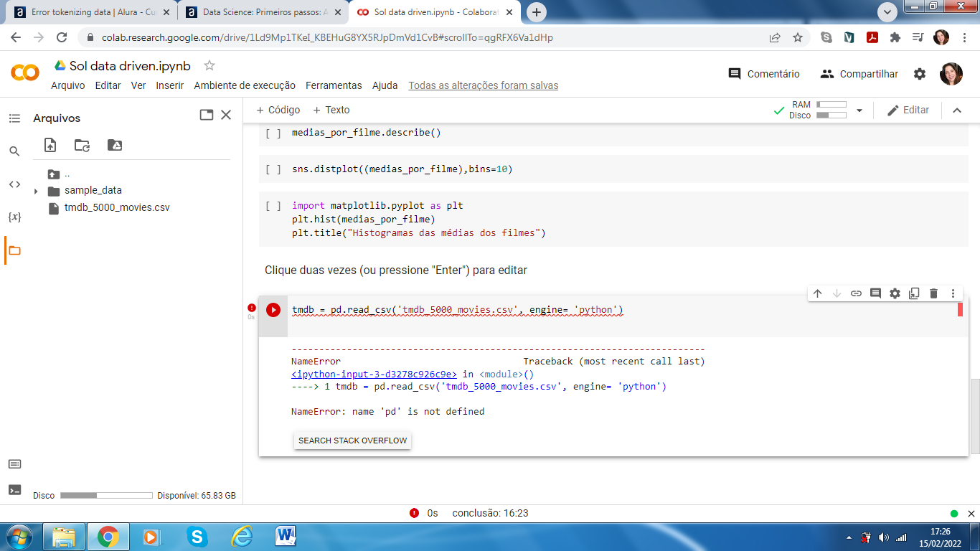Open the Editar menu in menu bar
Screen dimensions: 980x551
pos(108,85)
